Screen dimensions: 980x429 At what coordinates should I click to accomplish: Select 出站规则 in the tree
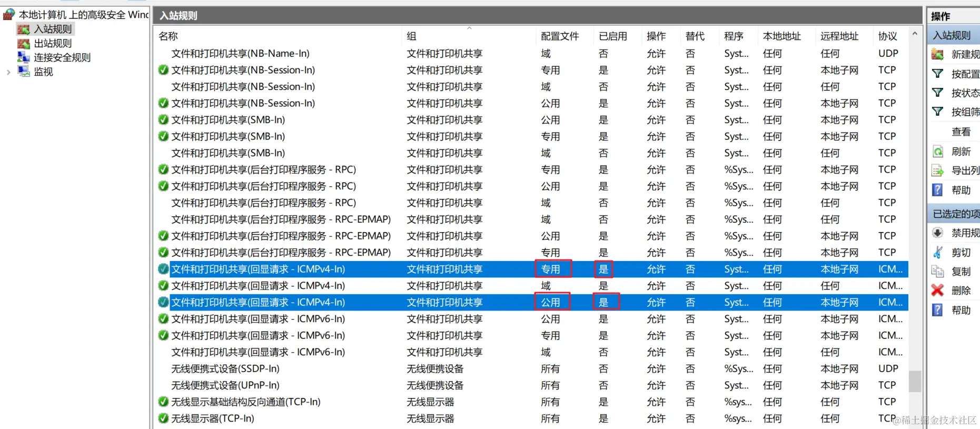[53, 43]
